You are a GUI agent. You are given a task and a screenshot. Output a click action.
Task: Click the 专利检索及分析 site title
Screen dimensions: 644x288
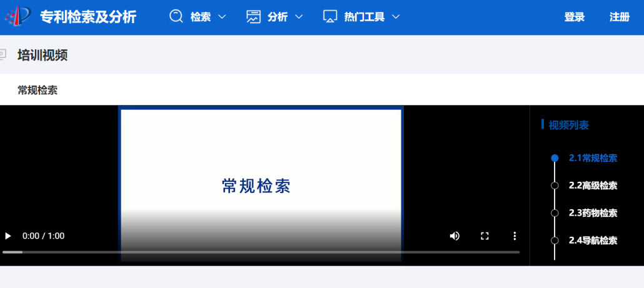tap(88, 17)
